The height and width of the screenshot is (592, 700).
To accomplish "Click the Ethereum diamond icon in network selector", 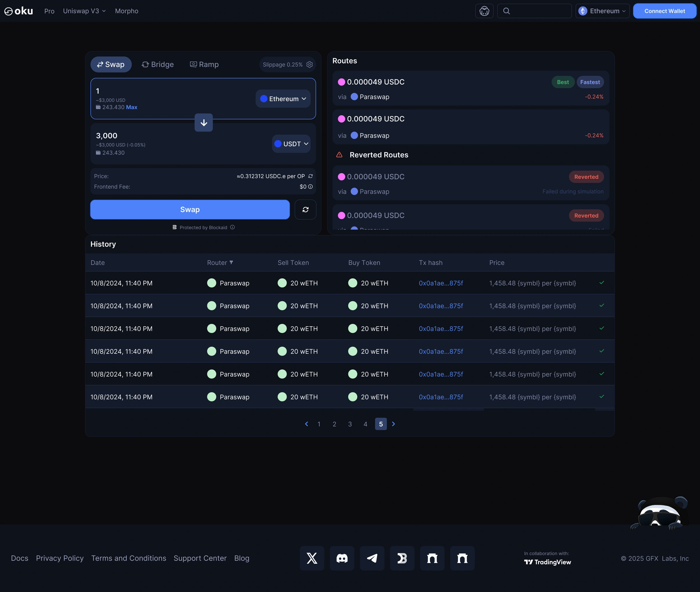I will (x=583, y=11).
